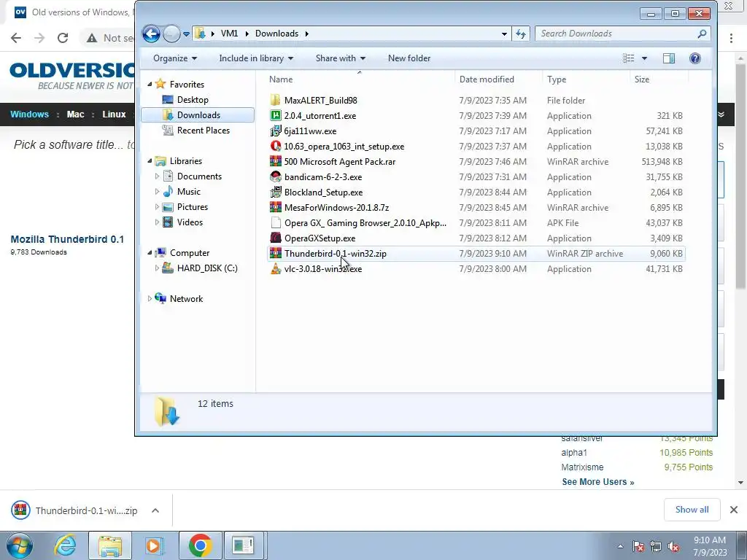This screenshot has width=747, height=560.
Task: Expand the Pictures library node
Action: tap(158, 206)
